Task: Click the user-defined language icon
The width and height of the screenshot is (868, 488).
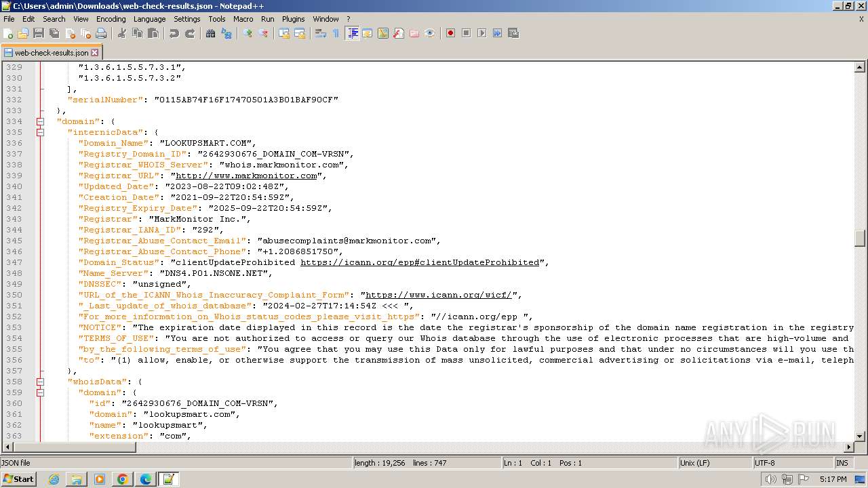Action: tap(368, 33)
